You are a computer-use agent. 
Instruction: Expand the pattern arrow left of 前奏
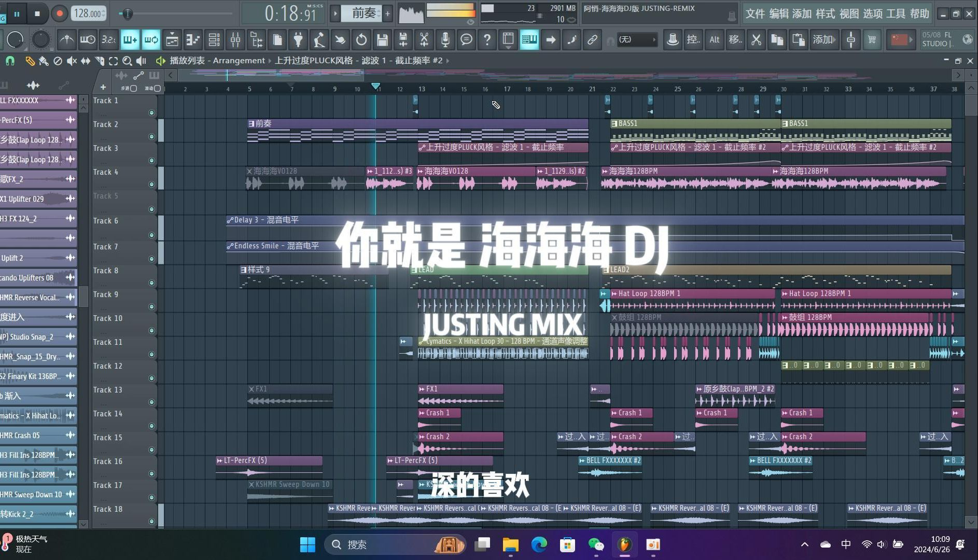336,13
